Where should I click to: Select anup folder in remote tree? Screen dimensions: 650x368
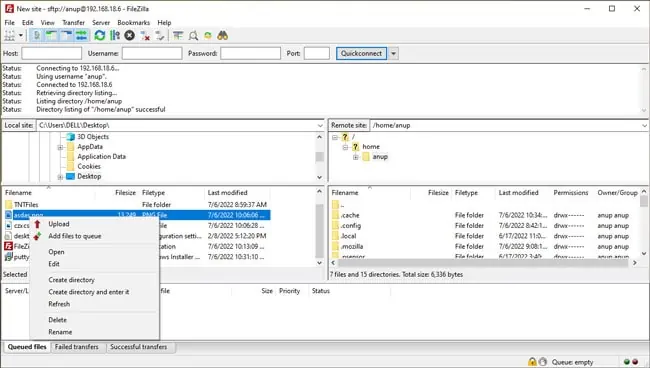click(x=380, y=157)
